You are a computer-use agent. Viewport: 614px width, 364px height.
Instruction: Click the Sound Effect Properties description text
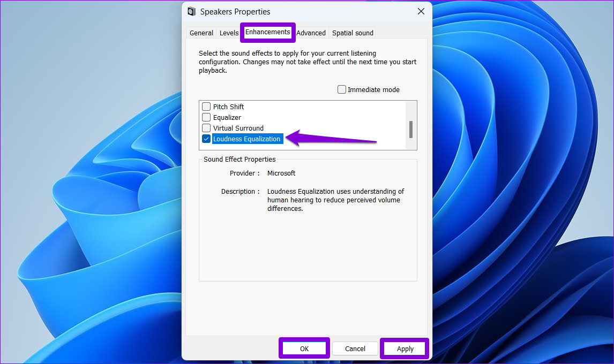pyautogui.click(x=335, y=200)
